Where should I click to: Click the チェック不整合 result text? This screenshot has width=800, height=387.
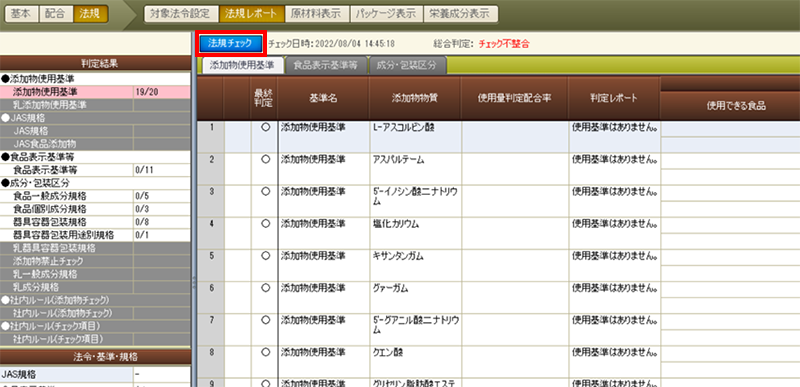(x=504, y=44)
